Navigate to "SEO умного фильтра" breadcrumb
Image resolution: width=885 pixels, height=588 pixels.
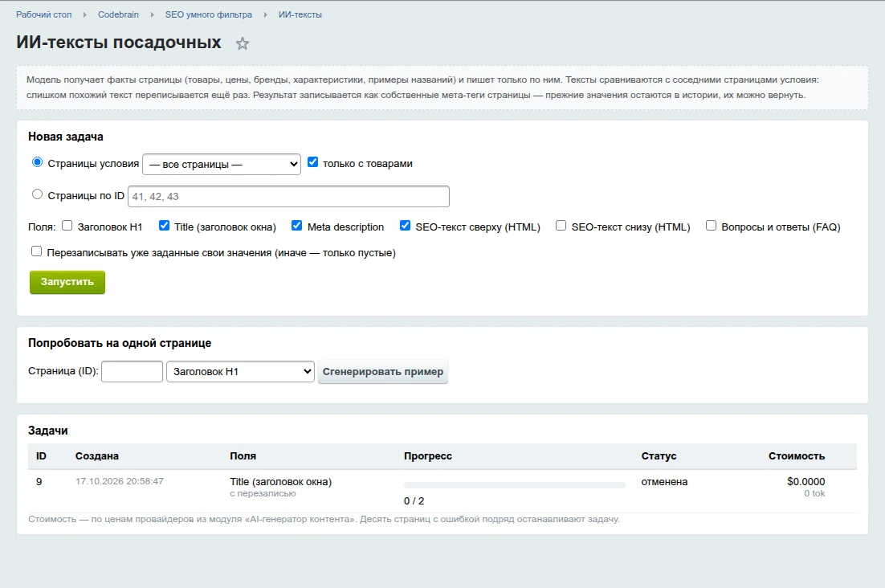click(x=209, y=14)
